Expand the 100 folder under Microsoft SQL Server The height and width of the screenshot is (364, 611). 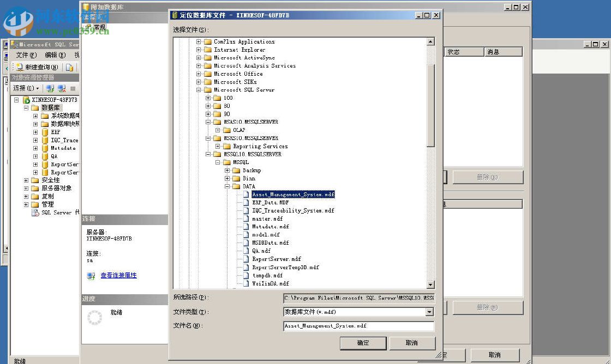(x=208, y=98)
